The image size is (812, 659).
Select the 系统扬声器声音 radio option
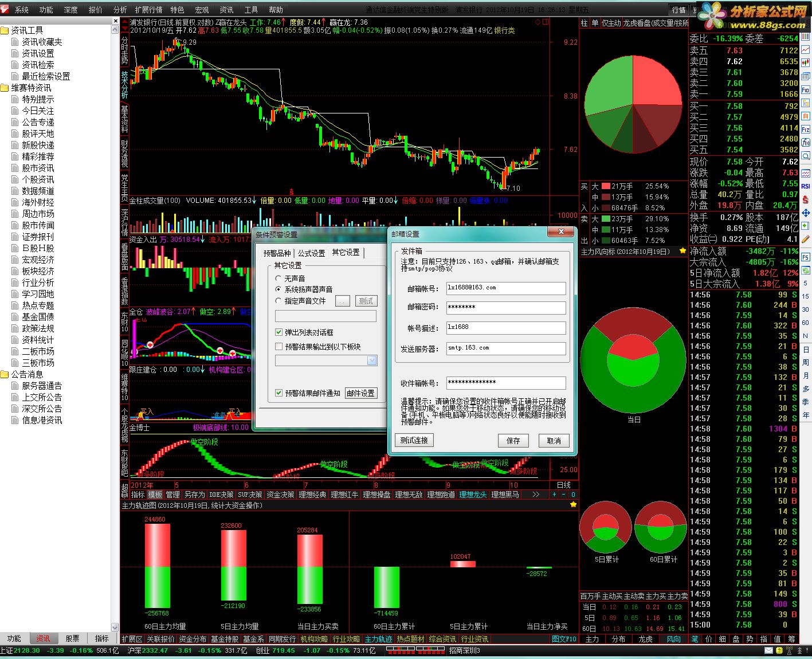[278, 289]
